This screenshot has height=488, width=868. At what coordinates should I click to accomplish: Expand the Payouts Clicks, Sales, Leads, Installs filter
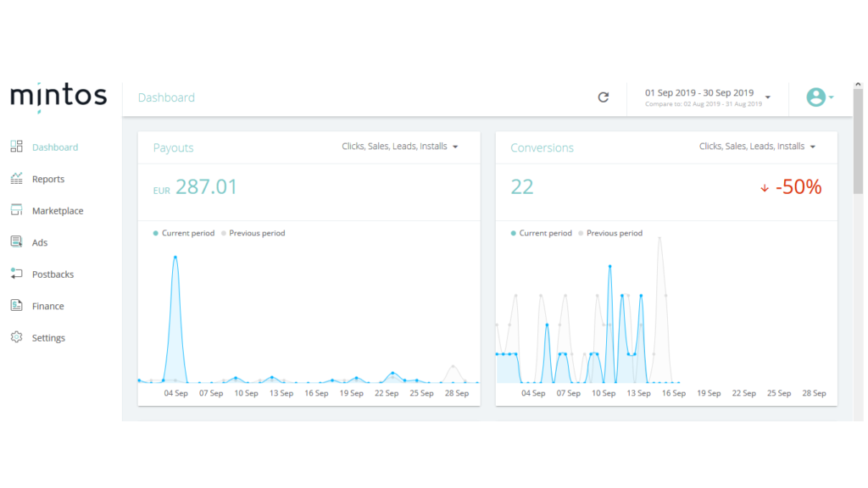[400, 146]
